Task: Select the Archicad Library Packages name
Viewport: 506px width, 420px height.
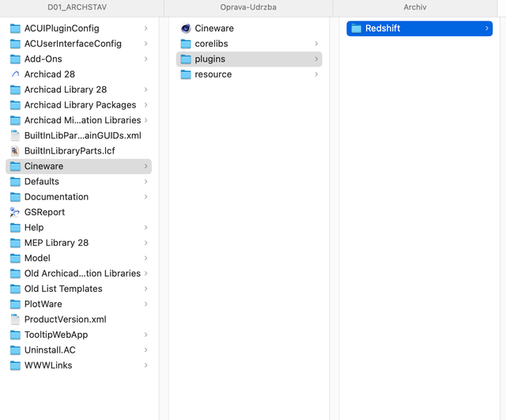Action: pos(81,105)
